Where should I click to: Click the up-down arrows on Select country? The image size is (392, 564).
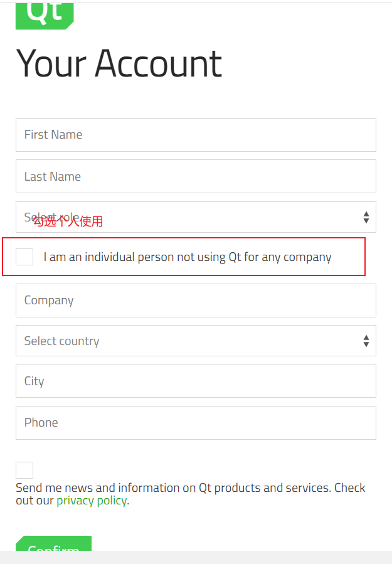pyautogui.click(x=366, y=341)
